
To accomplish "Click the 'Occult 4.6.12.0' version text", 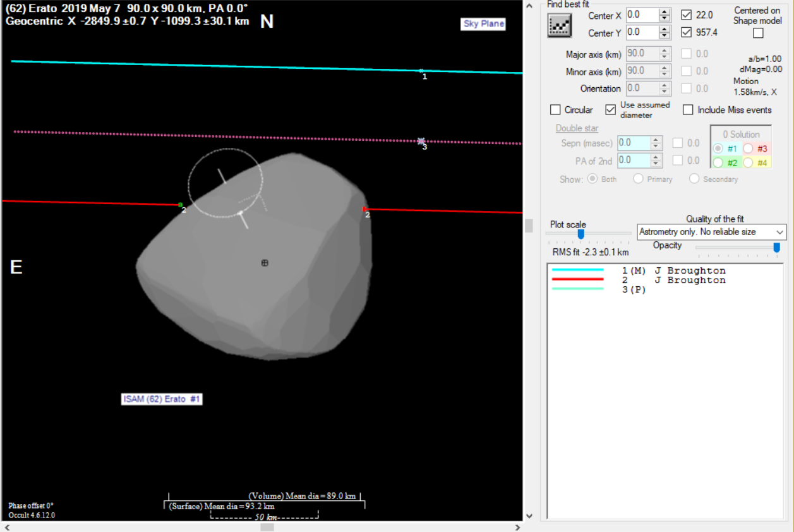I will [x=32, y=515].
